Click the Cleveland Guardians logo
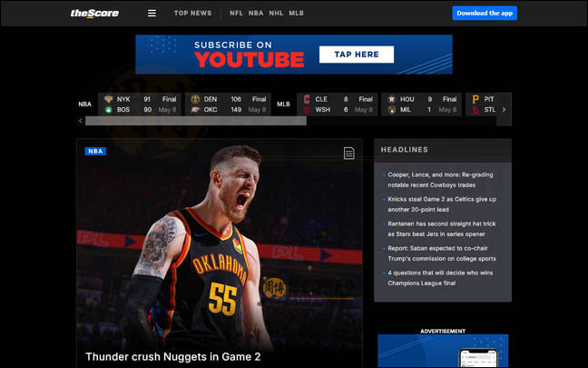The image size is (588, 368). coord(307,99)
